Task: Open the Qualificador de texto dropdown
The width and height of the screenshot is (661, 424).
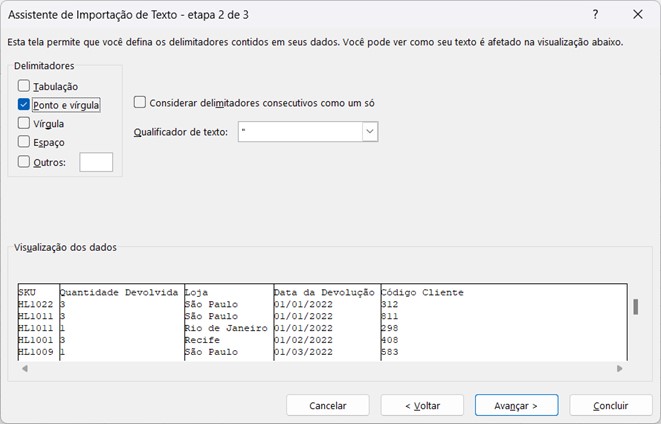Action: pos(369,132)
